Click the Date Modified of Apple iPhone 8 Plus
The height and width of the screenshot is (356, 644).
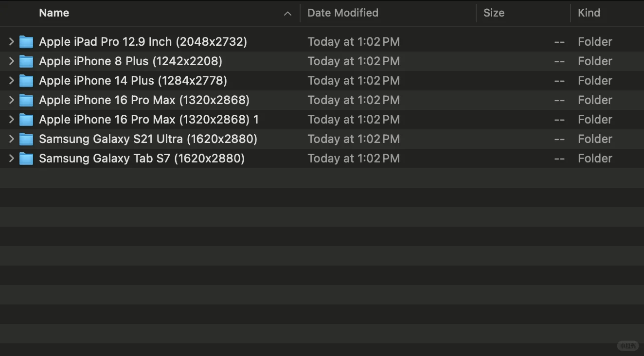(x=354, y=61)
